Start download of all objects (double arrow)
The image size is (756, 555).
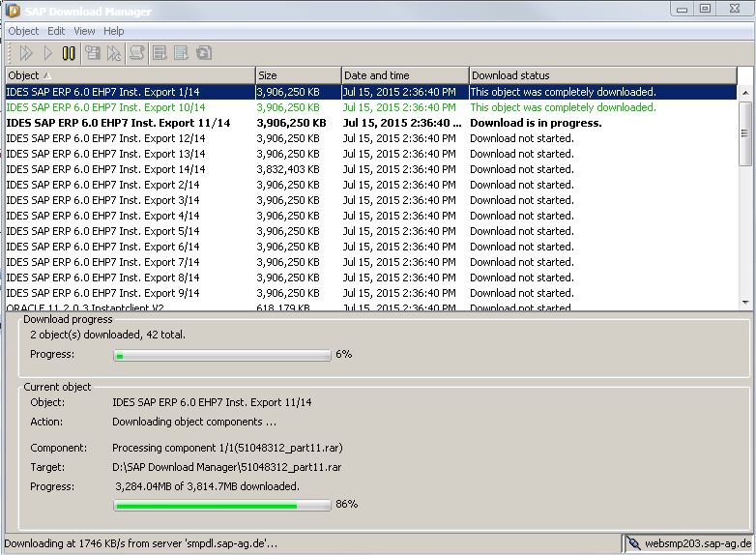click(26, 53)
